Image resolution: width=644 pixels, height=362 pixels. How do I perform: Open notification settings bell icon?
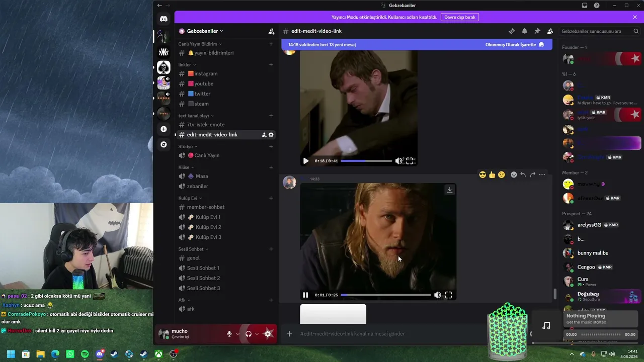[x=524, y=31]
